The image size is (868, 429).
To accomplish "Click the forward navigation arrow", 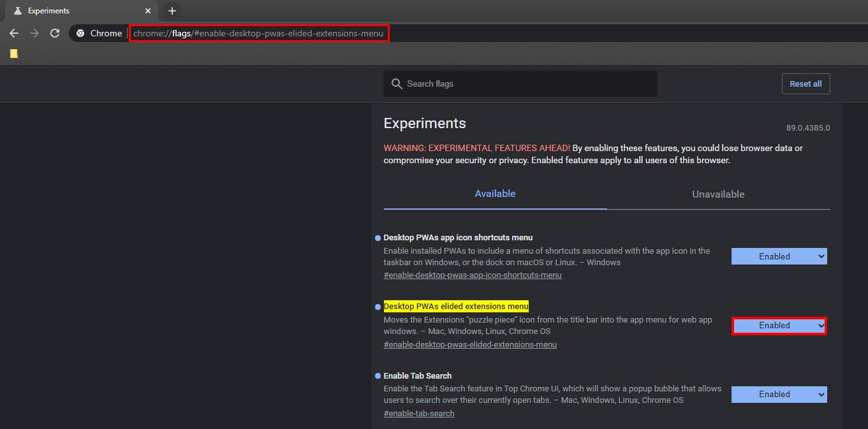I will 34,33.
